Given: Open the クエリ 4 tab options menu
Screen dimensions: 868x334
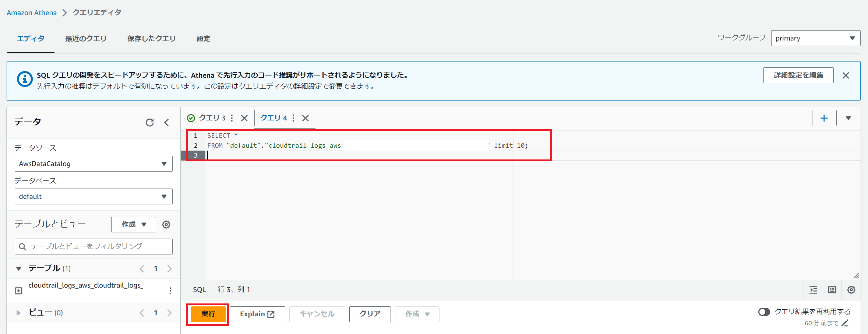Looking at the screenshot, I should (293, 118).
